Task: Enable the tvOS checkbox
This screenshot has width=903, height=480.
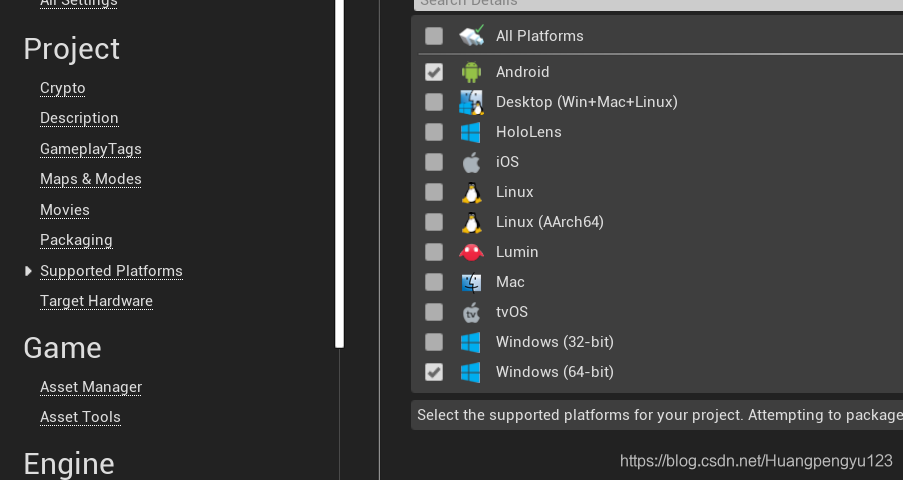Action: coord(434,312)
